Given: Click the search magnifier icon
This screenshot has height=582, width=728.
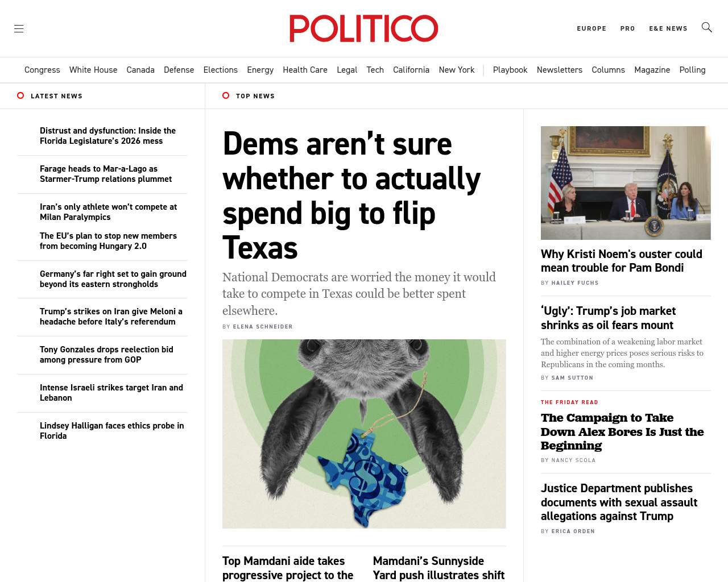Looking at the screenshot, I should (707, 27).
